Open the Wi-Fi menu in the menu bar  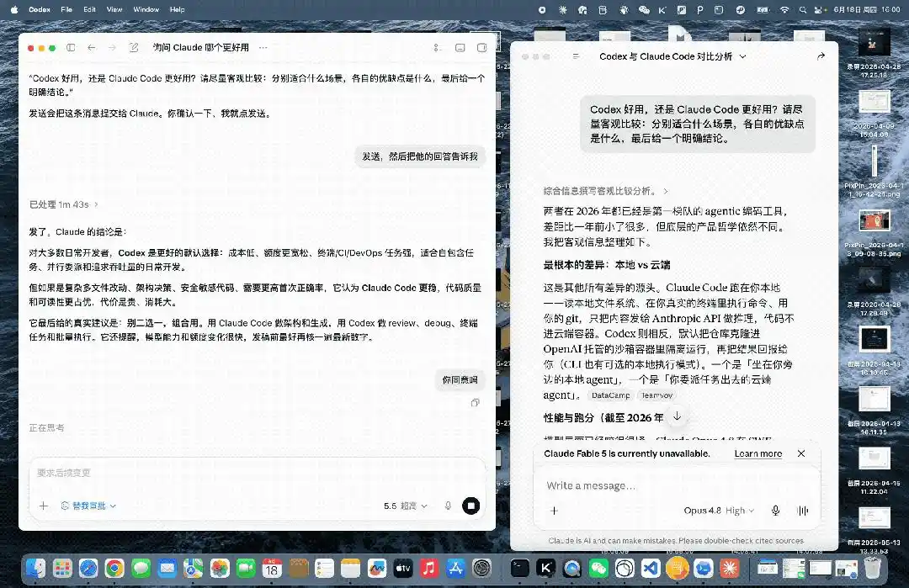(x=784, y=9)
